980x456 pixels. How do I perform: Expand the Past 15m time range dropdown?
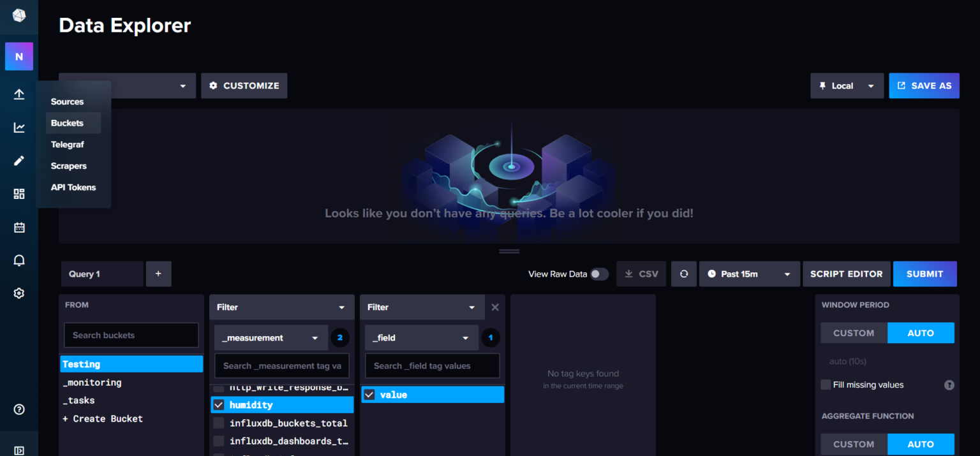pyautogui.click(x=749, y=274)
